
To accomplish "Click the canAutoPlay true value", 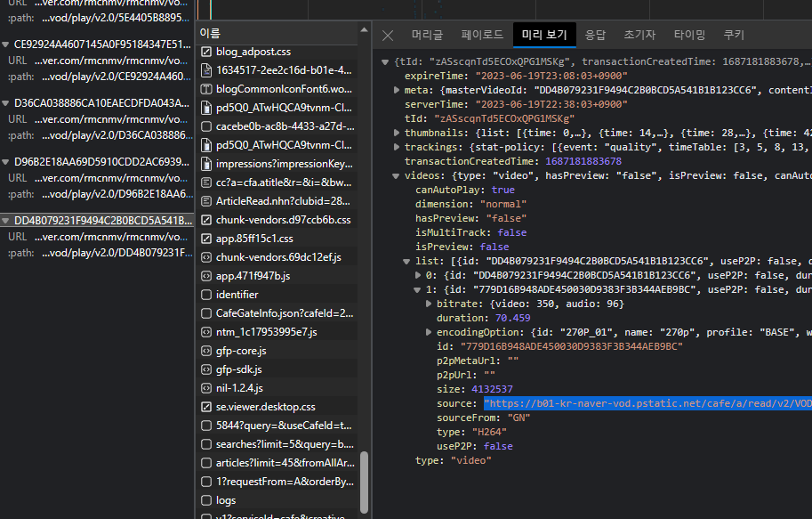I will tap(502, 190).
